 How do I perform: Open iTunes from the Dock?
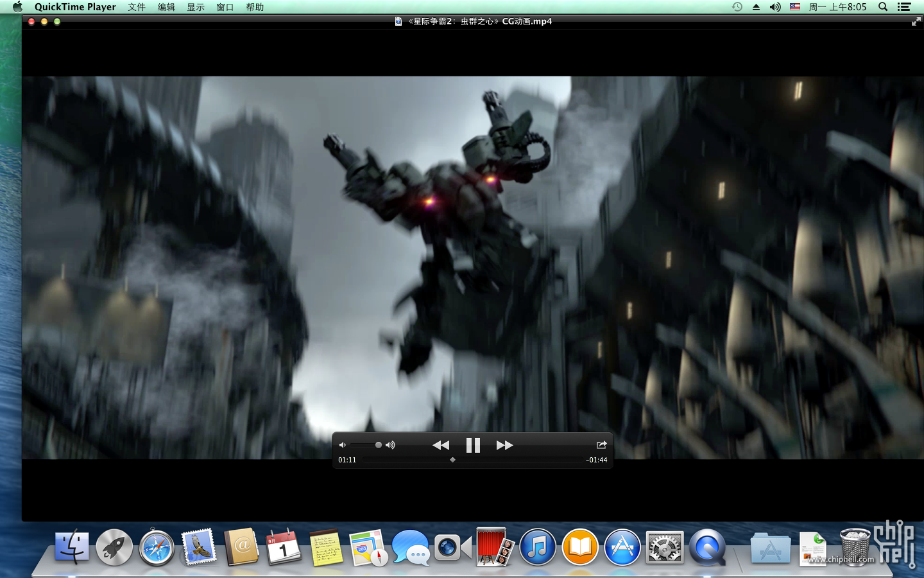pos(538,547)
